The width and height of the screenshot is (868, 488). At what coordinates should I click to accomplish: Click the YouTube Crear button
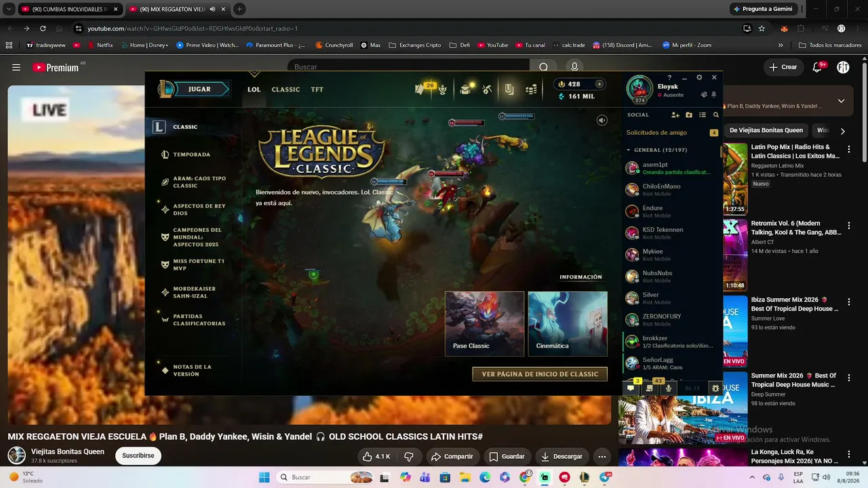coord(783,67)
